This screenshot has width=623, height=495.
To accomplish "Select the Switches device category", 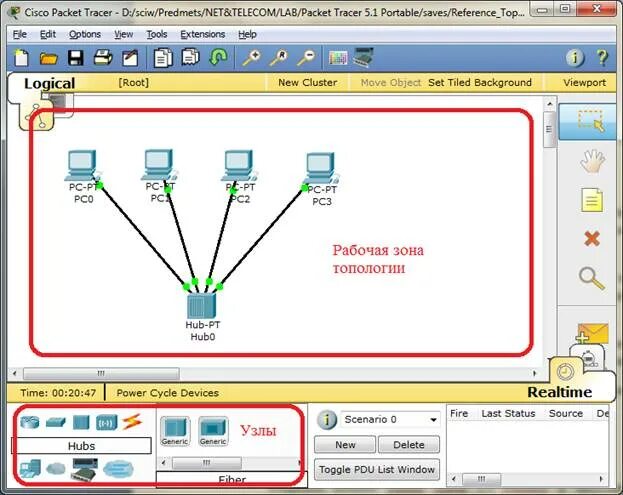I will point(55,422).
